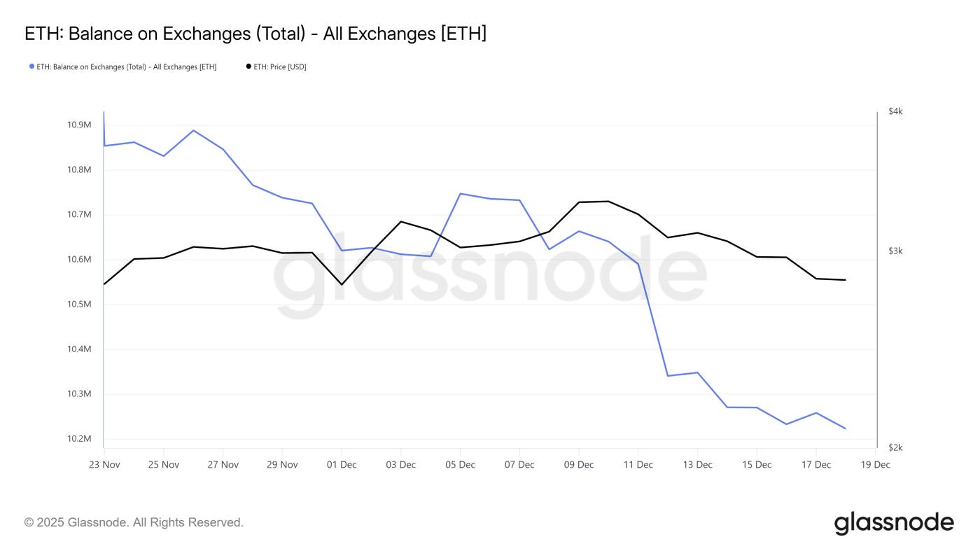Click the chart title text at top

pos(255,33)
